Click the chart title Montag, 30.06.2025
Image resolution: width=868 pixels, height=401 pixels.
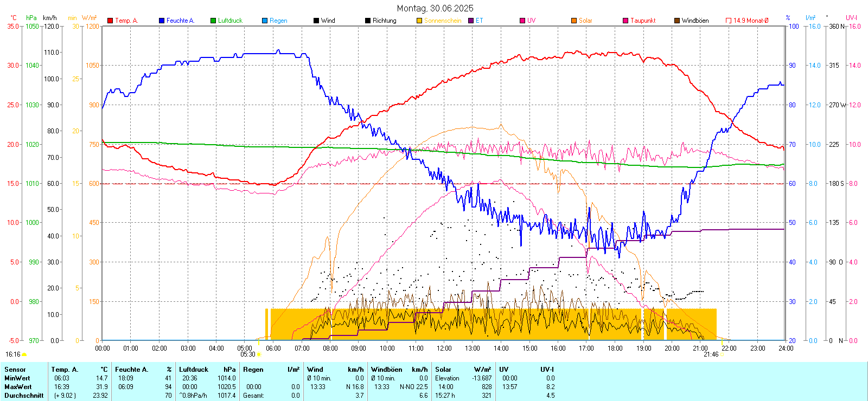point(435,8)
